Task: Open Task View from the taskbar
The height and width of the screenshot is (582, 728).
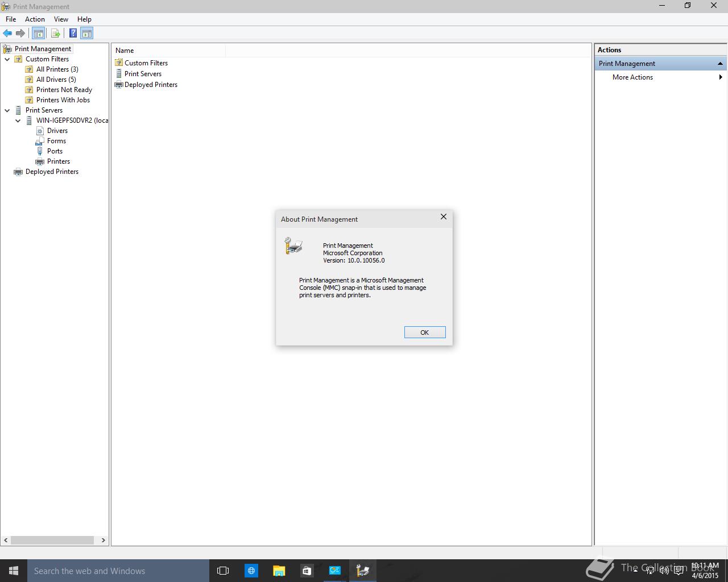Action: click(x=223, y=571)
